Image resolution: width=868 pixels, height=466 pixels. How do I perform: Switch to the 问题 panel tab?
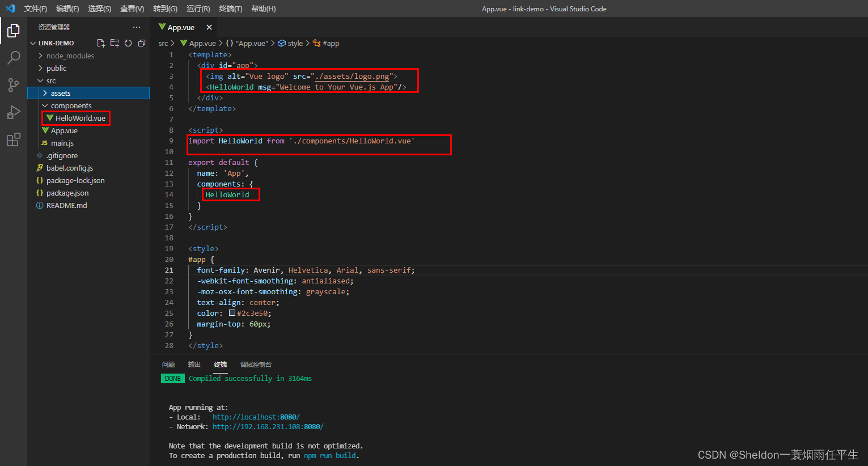[x=168, y=365]
